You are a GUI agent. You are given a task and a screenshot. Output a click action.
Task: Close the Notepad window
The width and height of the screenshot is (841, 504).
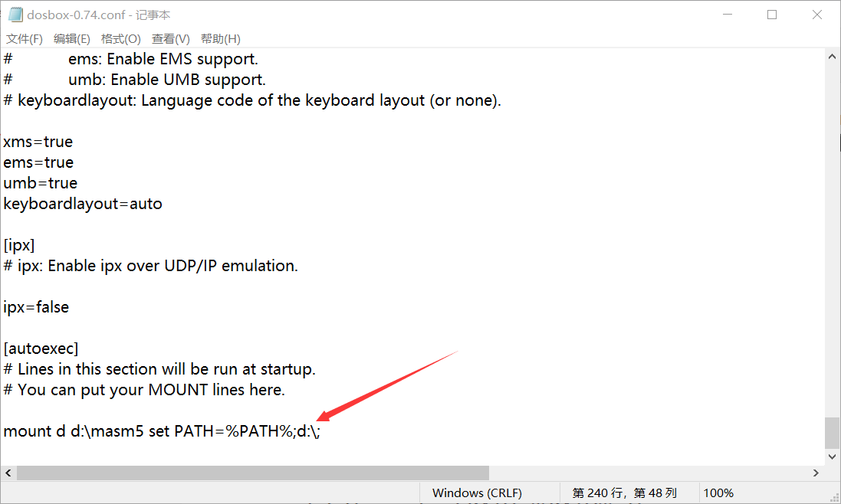pyautogui.click(x=817, y=15)
